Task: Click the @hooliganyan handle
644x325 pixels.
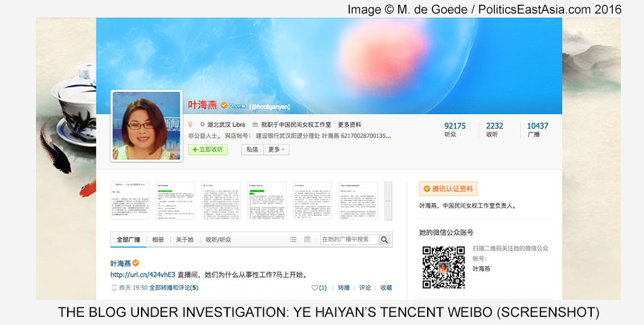Action: tap(269, 107)
